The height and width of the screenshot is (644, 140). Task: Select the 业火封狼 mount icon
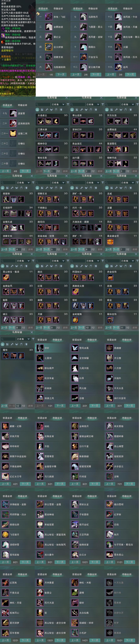click(49, 47)
